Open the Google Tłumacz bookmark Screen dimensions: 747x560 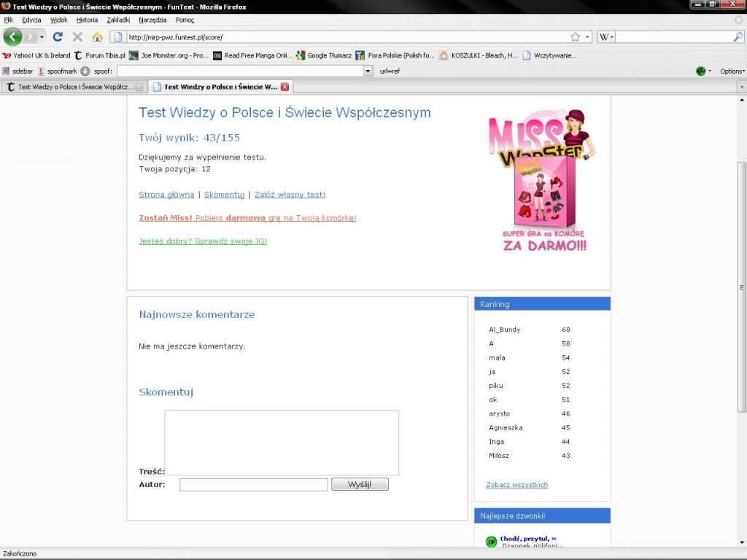[323, 55]
